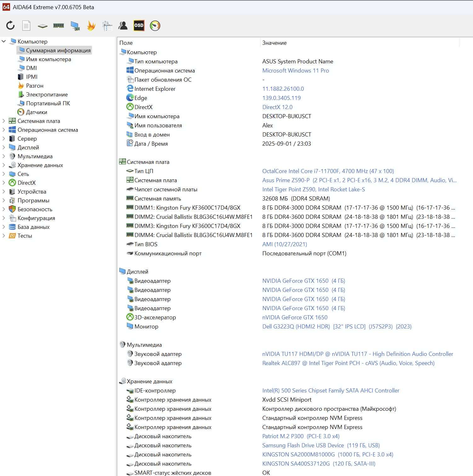Expand the Мультимедиа tree node

click(4, 156)
